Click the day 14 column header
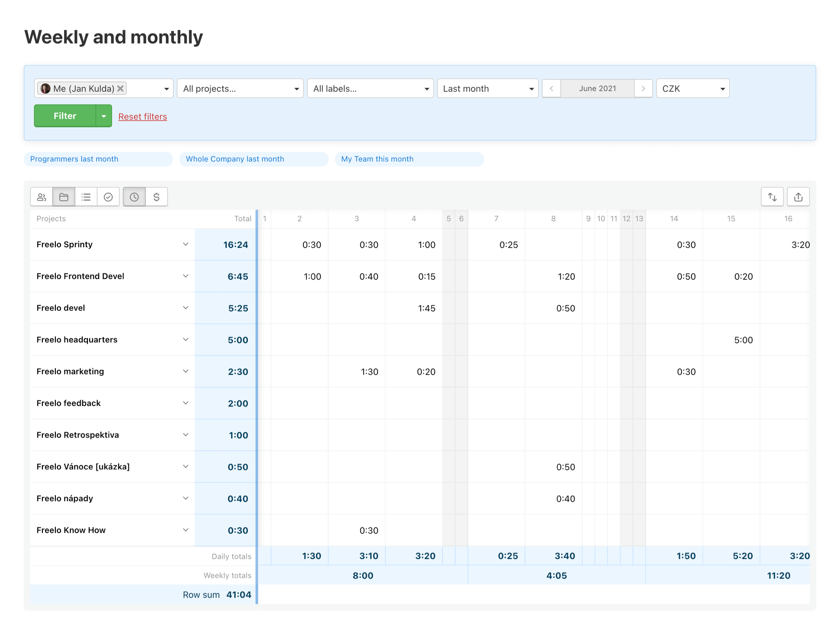Screen dimensions: 840x635 [x=674, y=219]
